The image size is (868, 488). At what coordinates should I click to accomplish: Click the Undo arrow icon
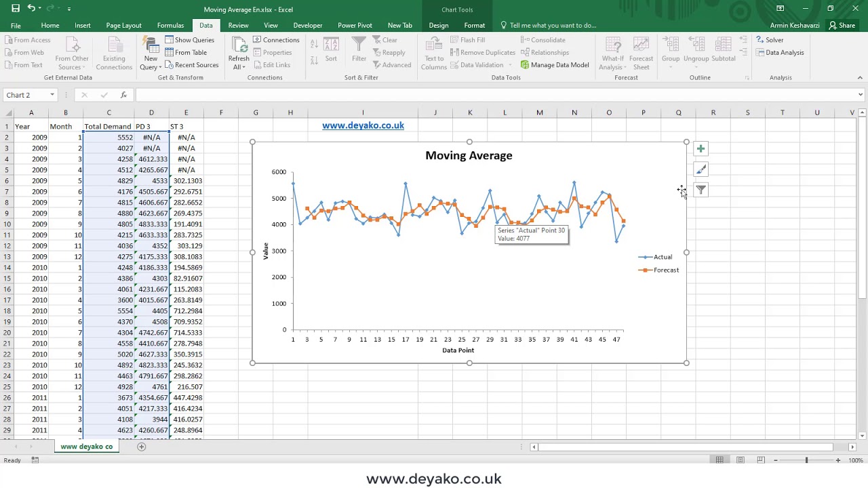(x=31, y=9)
